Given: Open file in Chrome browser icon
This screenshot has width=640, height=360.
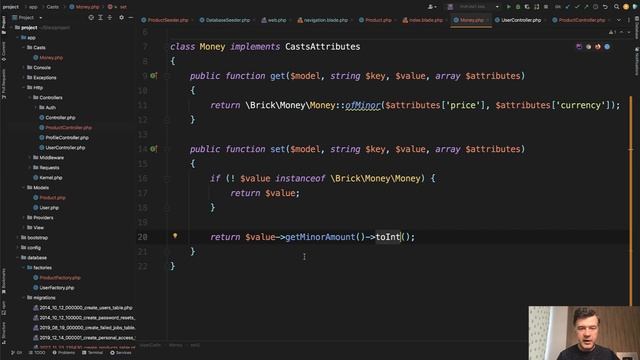Looking at the screenshot, I should pyautogui.click(x=588, y=47).
